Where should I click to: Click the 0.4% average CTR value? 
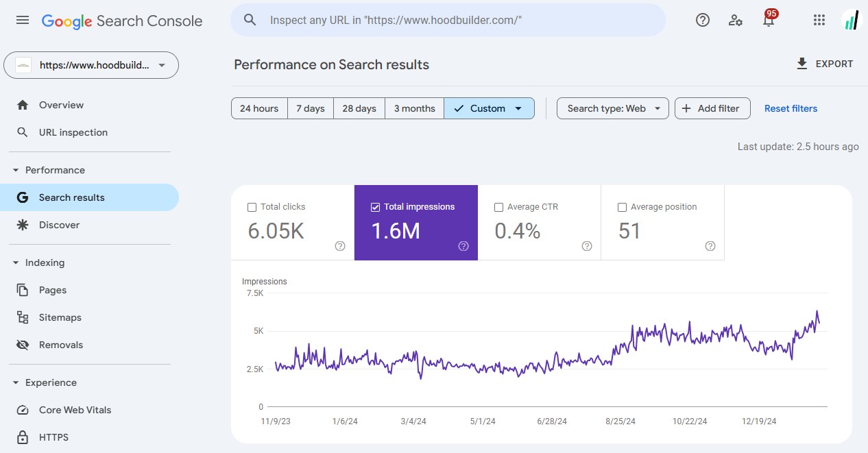(518, 231)
